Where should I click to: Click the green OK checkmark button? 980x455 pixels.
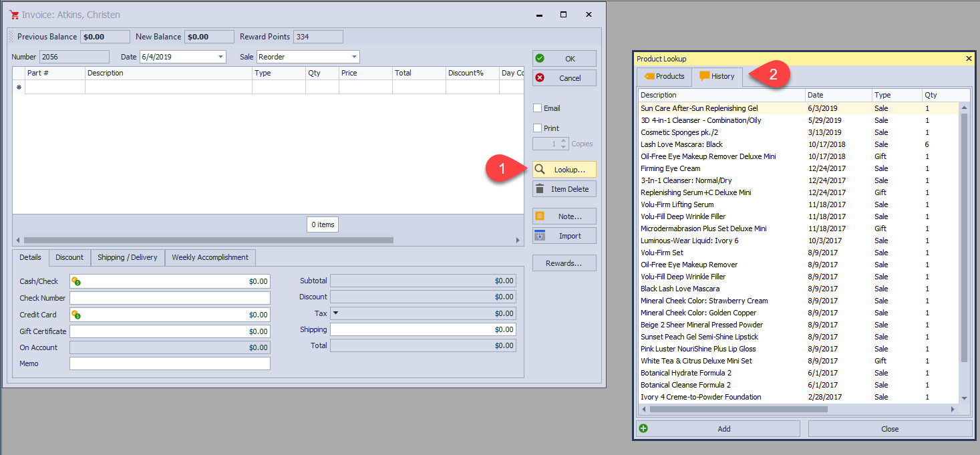[x=564, y=59]
